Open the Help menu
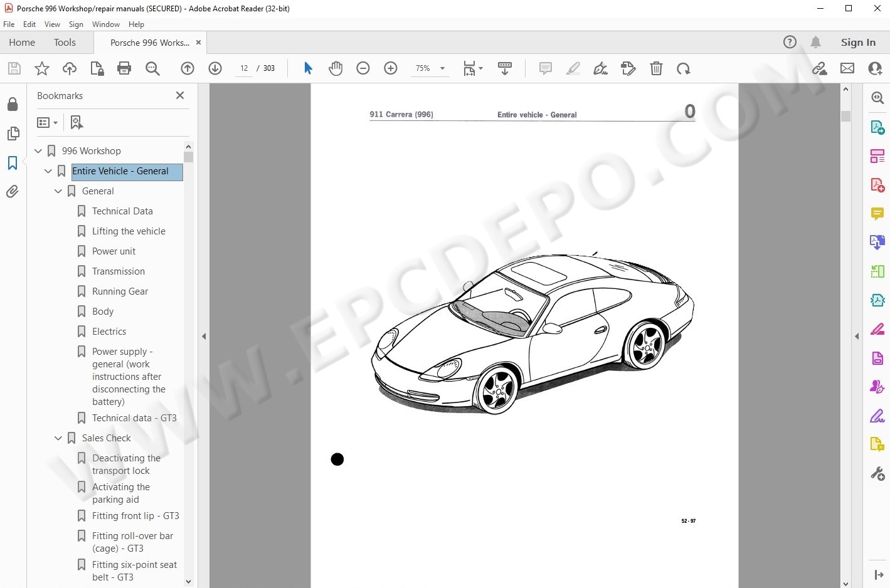 (136, 24)
